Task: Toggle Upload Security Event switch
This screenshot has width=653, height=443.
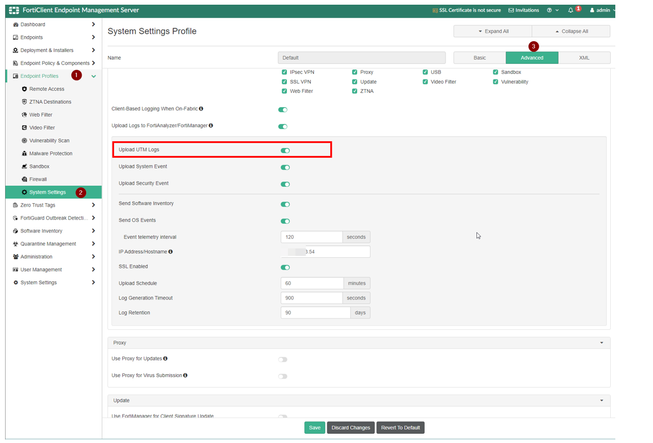Action: coord(285,184)
